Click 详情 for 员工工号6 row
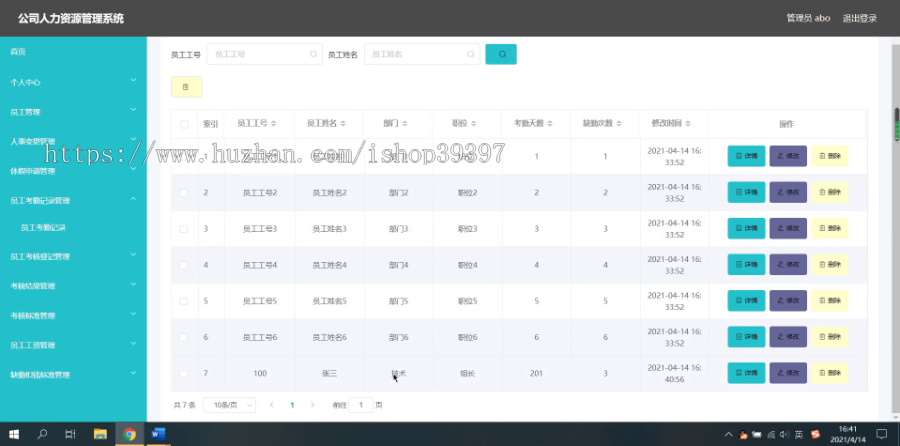The image size is (900, 446). [x=746, y=337]
